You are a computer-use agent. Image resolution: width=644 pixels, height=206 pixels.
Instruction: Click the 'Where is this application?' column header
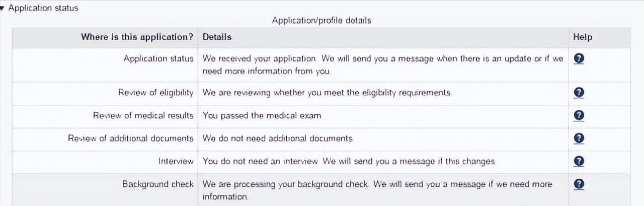point(137,37)
